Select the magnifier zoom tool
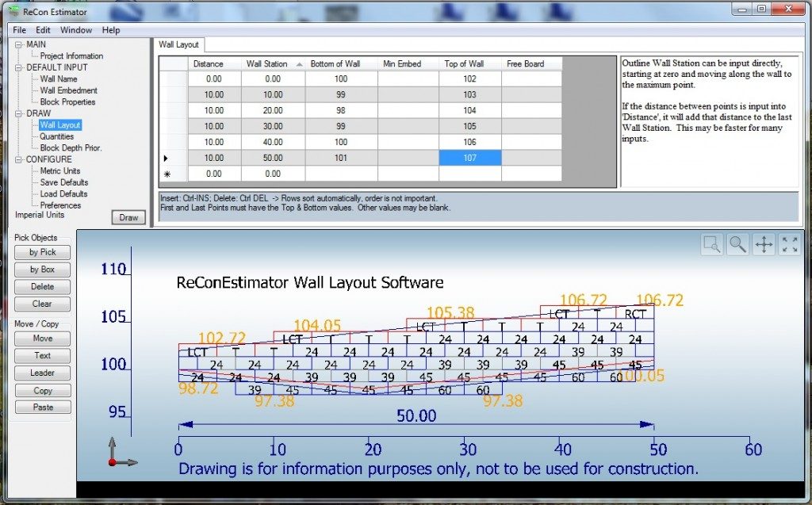The image size is (812, 505). (737, 244)
